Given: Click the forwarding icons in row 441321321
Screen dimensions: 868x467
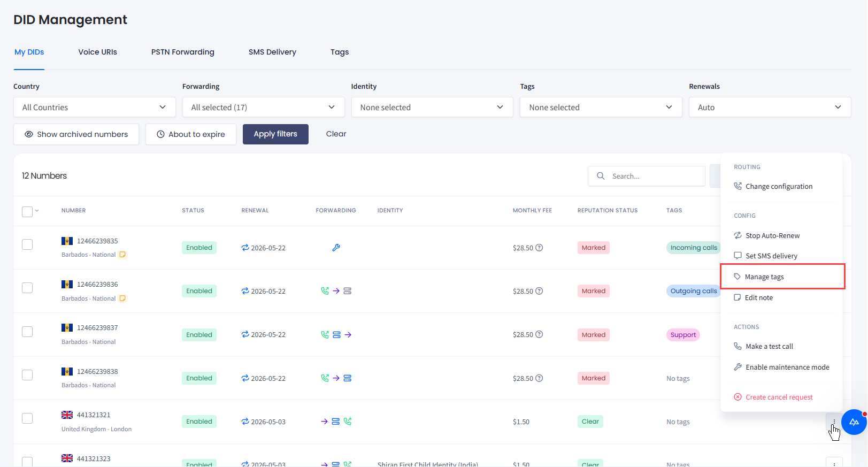Looking at the screenshot, I should [336, 422].
